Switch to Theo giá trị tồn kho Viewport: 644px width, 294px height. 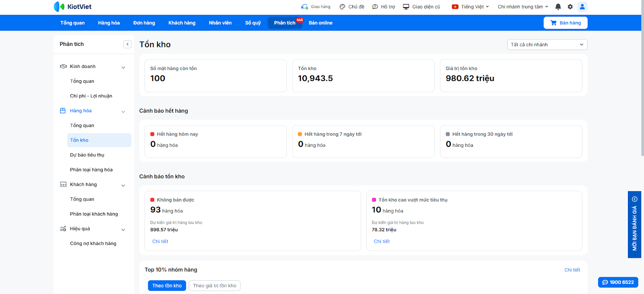pyautogui.click(x=215, y=286)
